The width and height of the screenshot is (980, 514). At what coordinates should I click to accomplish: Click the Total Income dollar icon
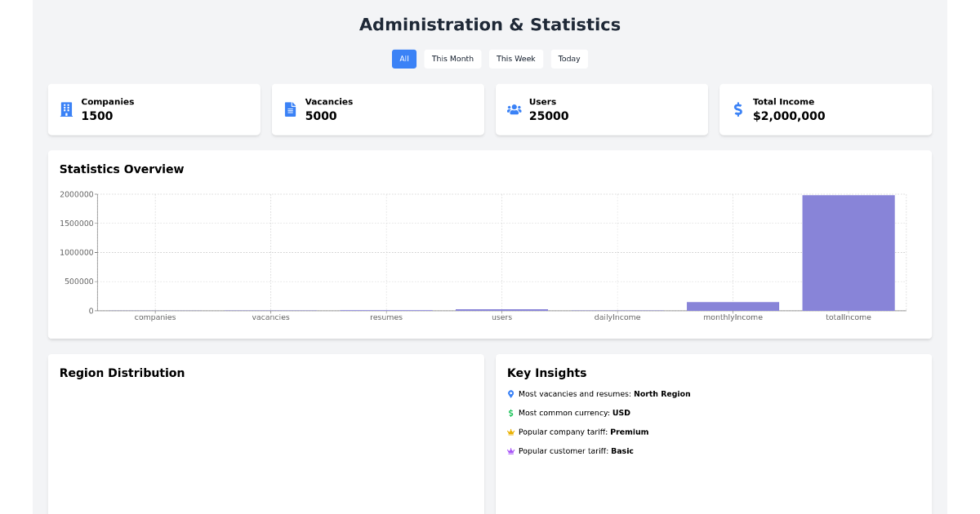(737, 109)
